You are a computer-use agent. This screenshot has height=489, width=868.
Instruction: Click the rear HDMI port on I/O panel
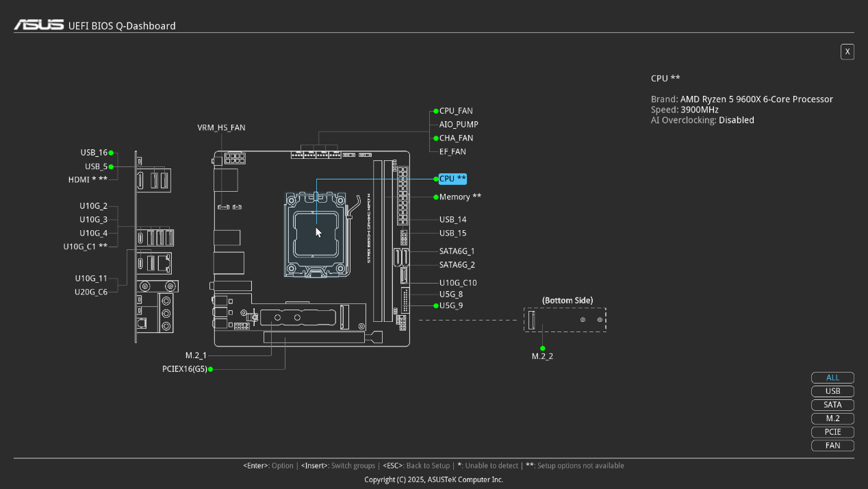pyautogui.click(x=141, y=180)
